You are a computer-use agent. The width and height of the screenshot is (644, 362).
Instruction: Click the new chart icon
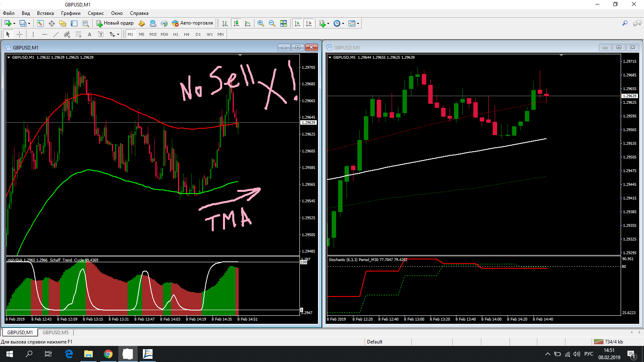click(8, 23)
